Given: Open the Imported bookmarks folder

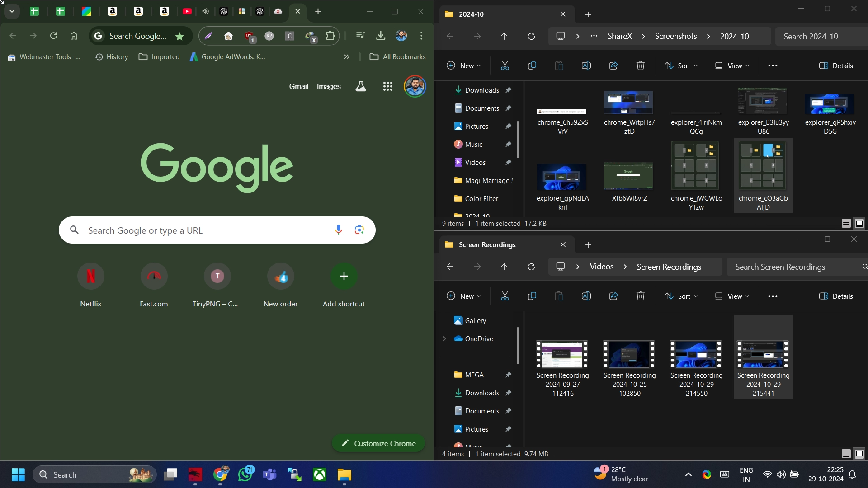Looking at the screenshot, I should [x=159, y=57].
